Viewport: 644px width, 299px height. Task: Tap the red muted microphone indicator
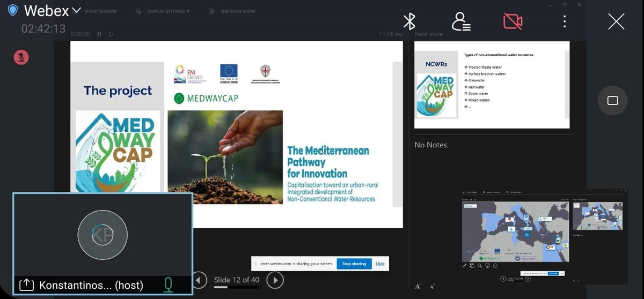point(21,57)
